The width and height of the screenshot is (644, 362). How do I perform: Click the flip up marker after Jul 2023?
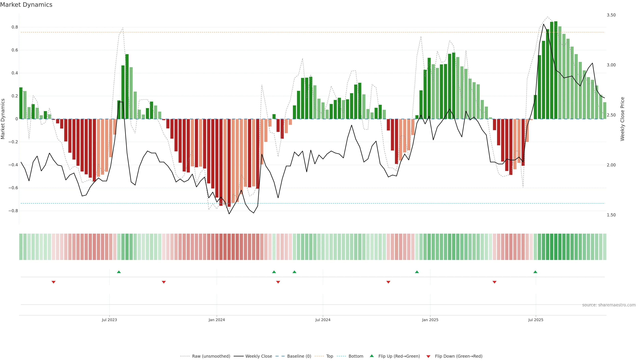click(119, 272)
